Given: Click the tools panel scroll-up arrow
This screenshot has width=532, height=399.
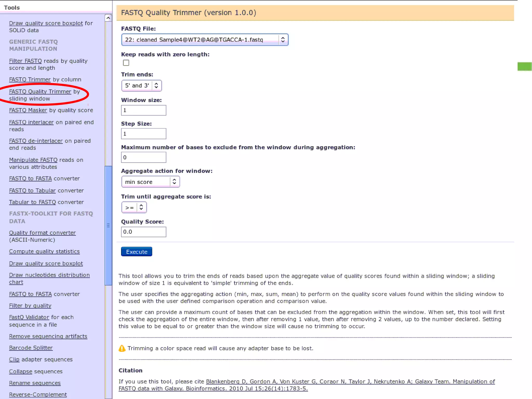Looking at the screenshot, I should click(108, 18).
